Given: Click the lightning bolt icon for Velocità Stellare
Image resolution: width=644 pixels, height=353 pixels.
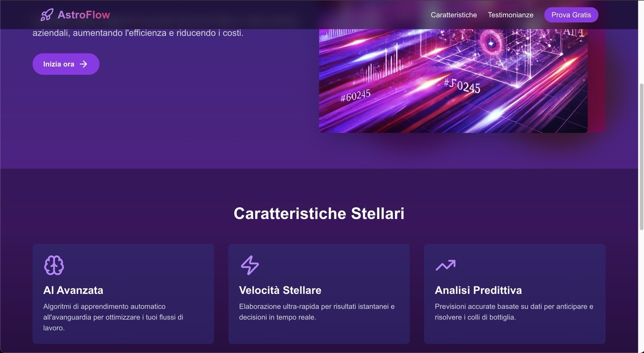Looking at the screenshot, I should 249,265.
